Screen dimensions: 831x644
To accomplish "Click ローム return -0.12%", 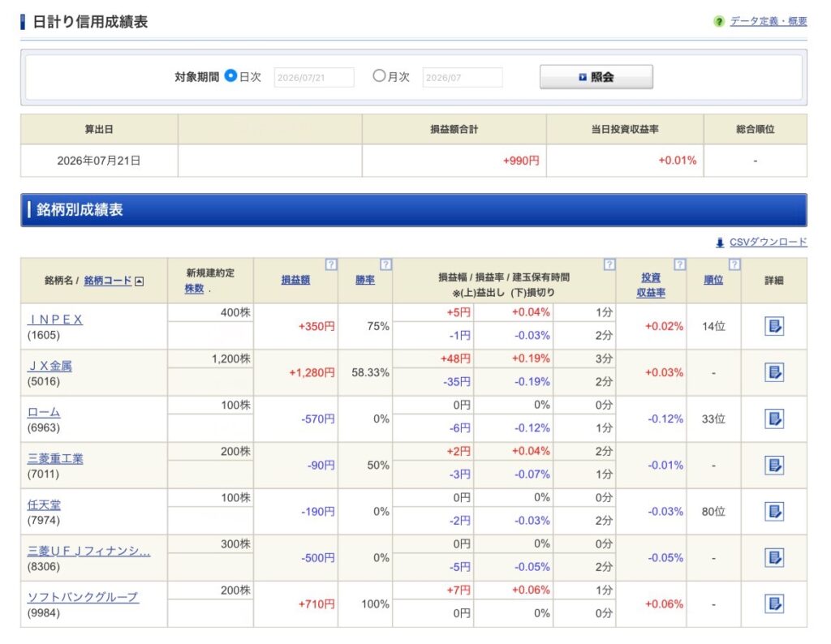I will [665, 419].
